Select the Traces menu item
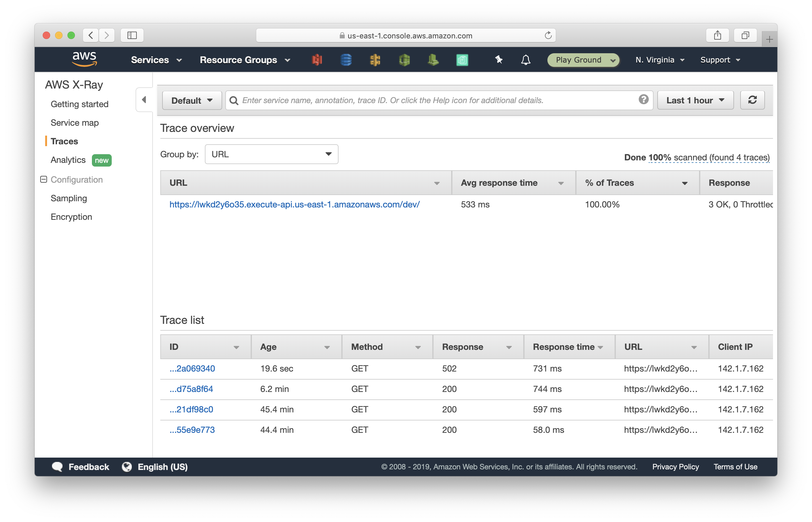Image resolution: width=812 pixels, height=522 pixels. click(x=64, y=141)
